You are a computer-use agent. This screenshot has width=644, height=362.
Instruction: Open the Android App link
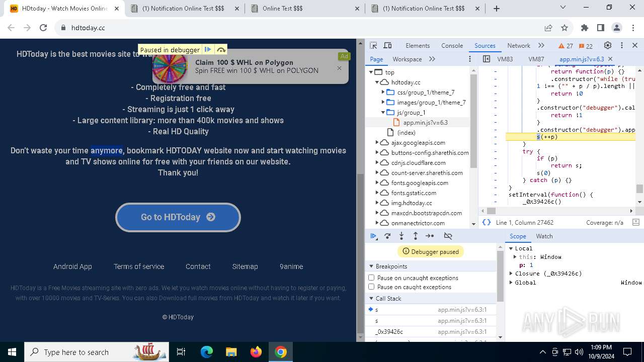[72, 266]
